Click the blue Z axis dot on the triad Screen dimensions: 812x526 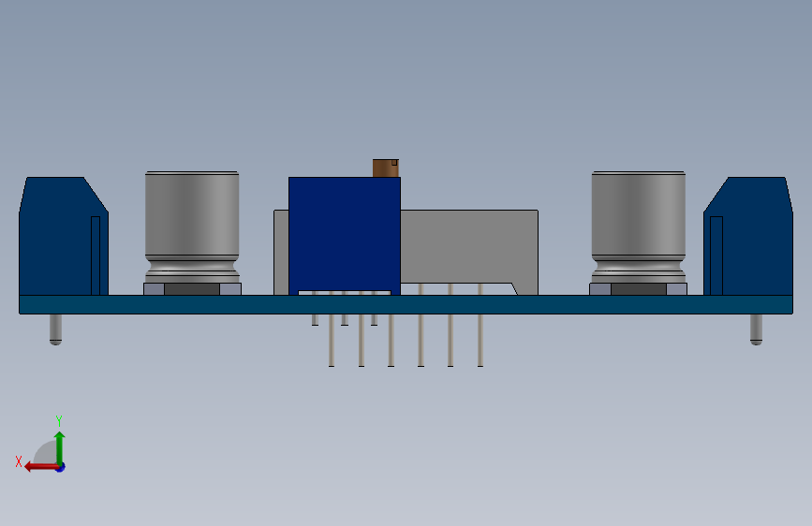pyautogui.click(x=61, y=467)
